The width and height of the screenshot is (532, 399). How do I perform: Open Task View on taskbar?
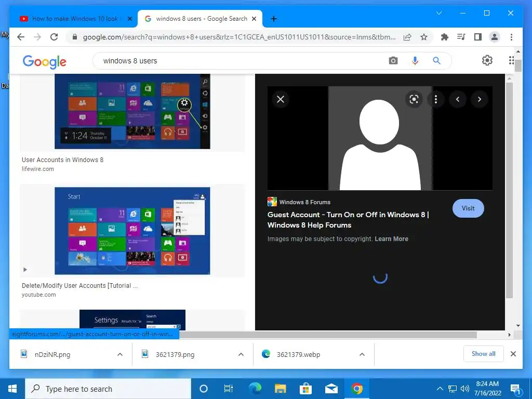[229, 389]
